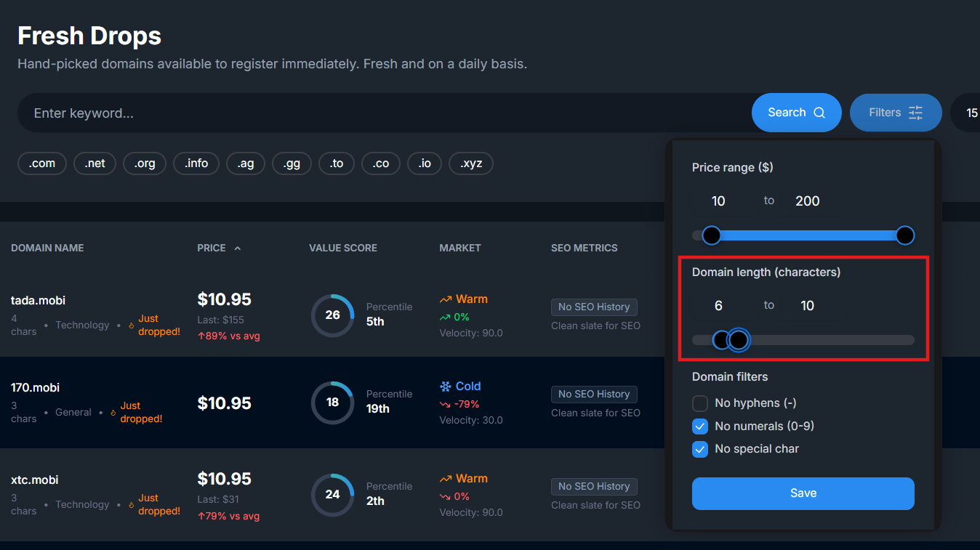Click the flame icon beside tada.mobi Just dropped

132,325
